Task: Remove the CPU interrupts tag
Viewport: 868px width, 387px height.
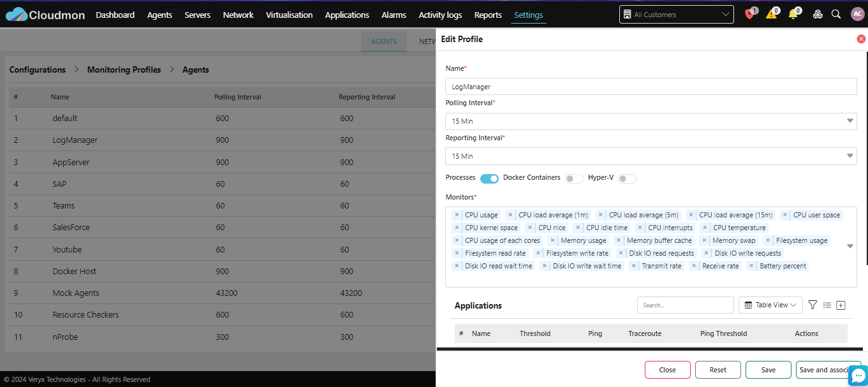Action: (x=640, y=228)
